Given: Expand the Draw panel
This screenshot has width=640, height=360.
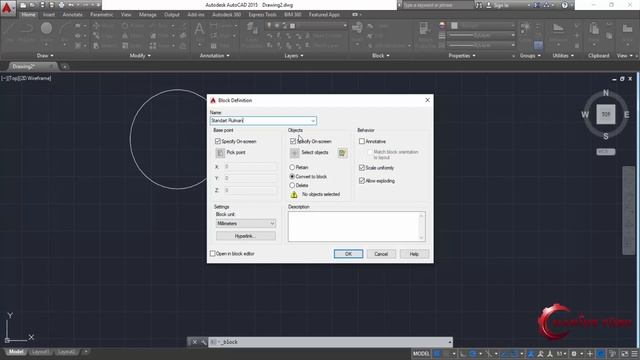Looking at the screenshot, I should pyautogui.click(x=45, y=56).
